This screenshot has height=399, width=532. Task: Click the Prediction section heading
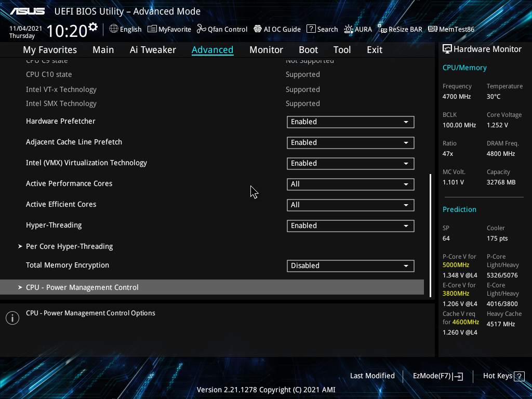pyautogui.click(x=459, y=209)
